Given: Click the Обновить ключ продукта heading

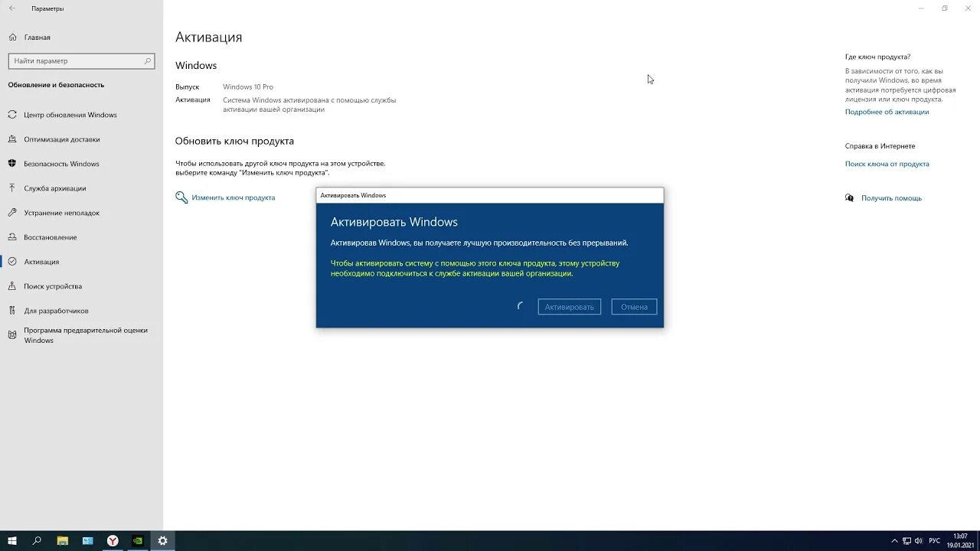Looking at the screenshot, I should (x=234, y=141).
